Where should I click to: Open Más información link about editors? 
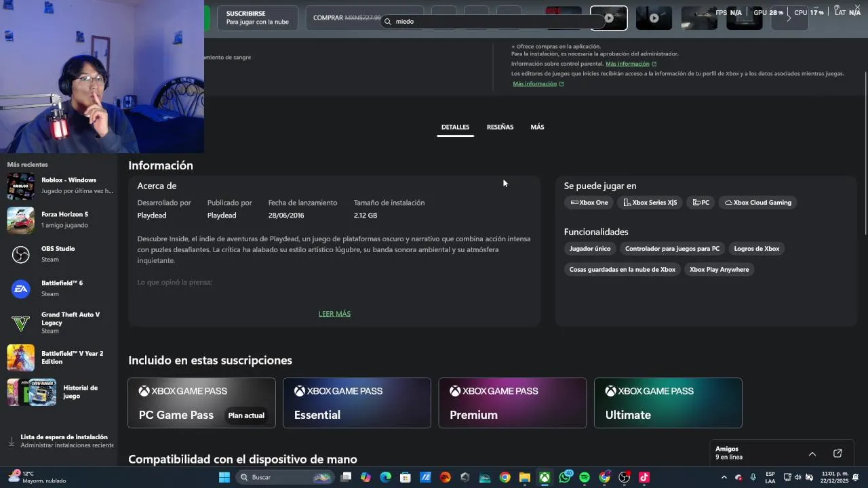tap(534, 84)
